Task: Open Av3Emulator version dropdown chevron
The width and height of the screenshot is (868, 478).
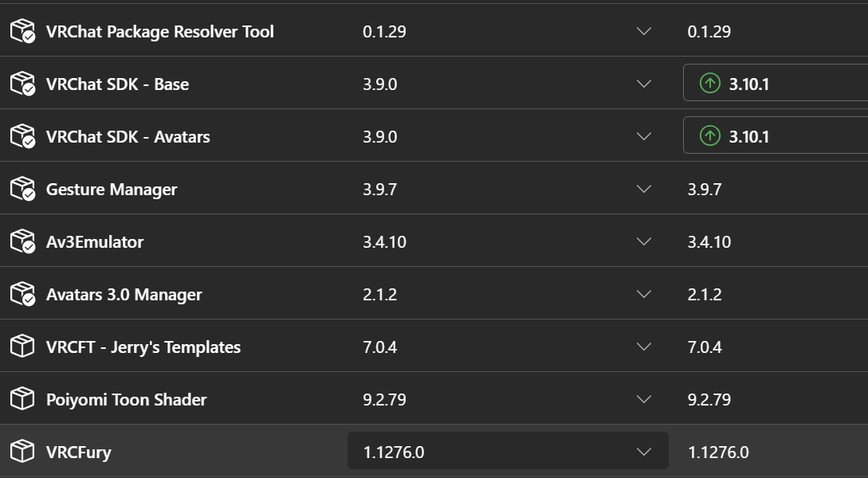Action: (x=644, y=242)
